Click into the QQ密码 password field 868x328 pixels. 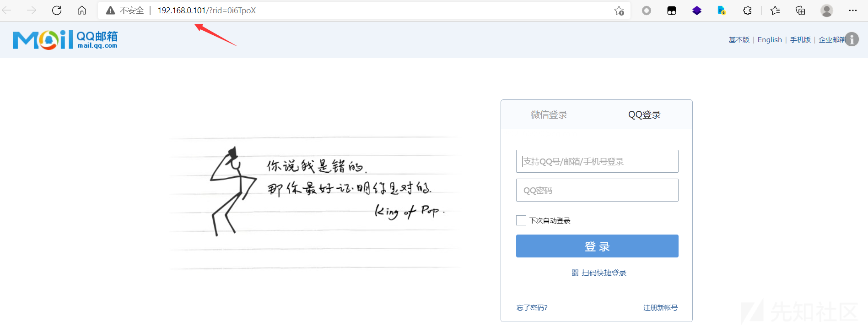pyautogui.click(x=597, y=190)
